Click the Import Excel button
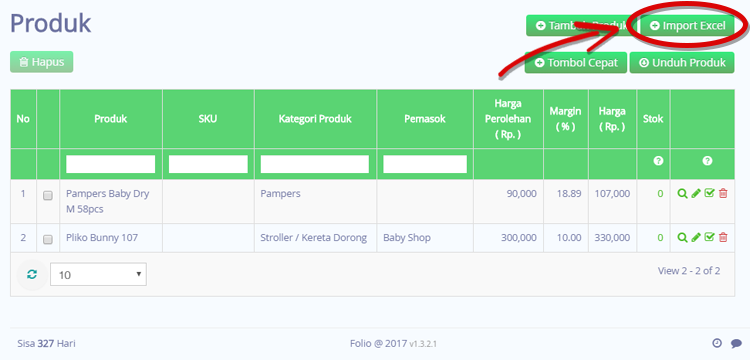 click(688, 25)
